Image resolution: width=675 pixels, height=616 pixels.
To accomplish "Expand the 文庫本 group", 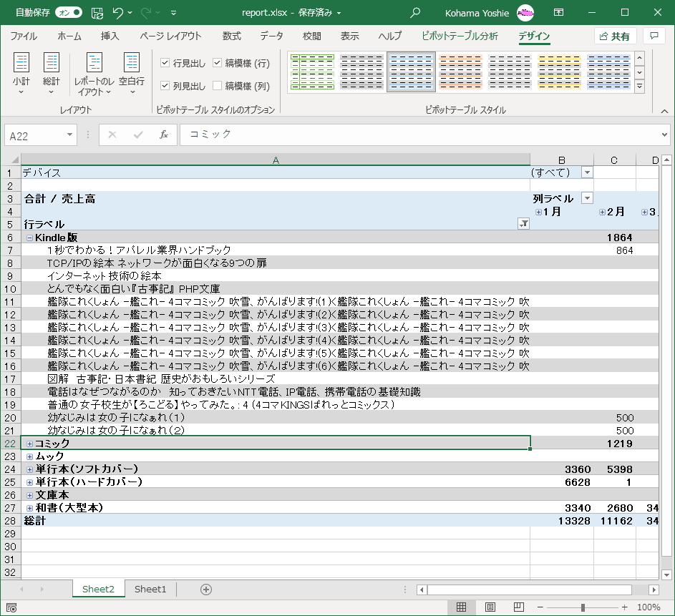I will (29, 495).
